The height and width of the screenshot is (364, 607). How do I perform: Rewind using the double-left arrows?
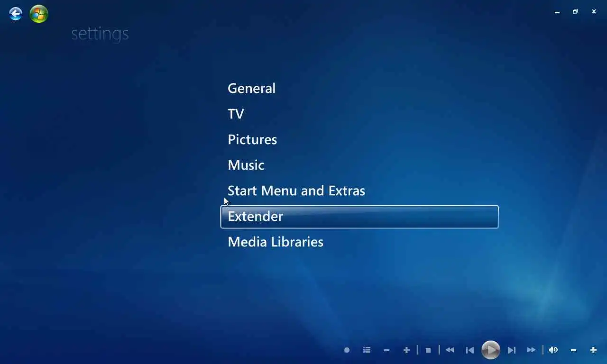pyautogui.click(x=450, y=350)
